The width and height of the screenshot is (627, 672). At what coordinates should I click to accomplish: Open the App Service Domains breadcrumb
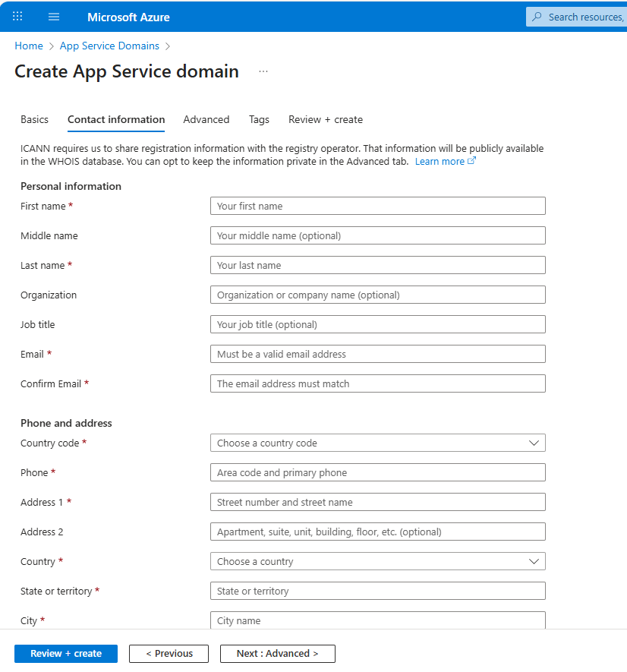pyautogui.click(x=109, y=46)
